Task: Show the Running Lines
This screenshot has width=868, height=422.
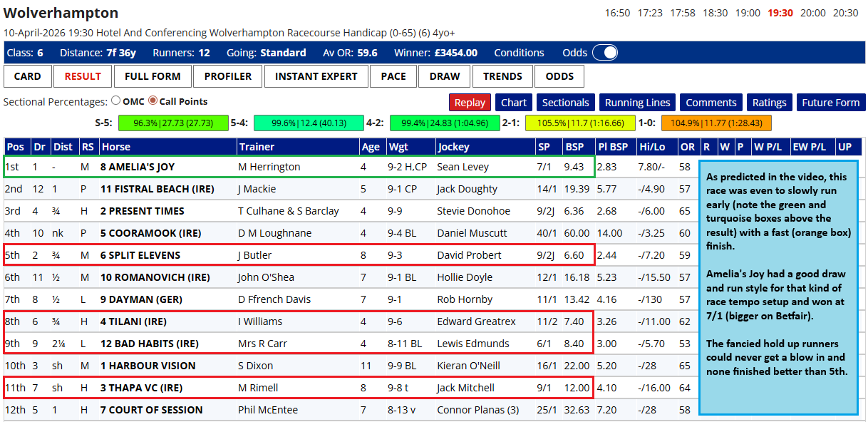Action: [x=637, y=103]
